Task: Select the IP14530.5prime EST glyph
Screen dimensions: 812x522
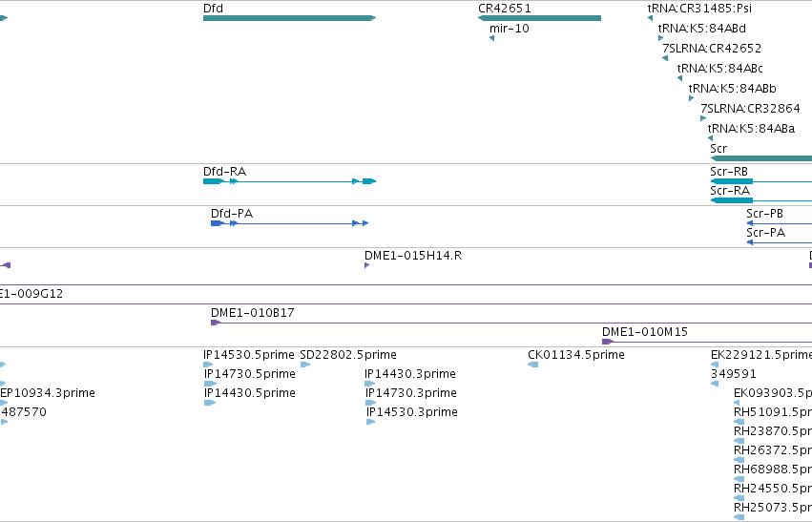Action: pos(208,365)
